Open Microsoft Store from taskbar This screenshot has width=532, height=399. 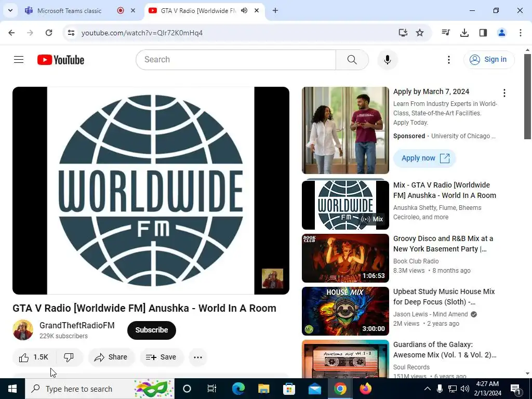click(x=289, y=389)
